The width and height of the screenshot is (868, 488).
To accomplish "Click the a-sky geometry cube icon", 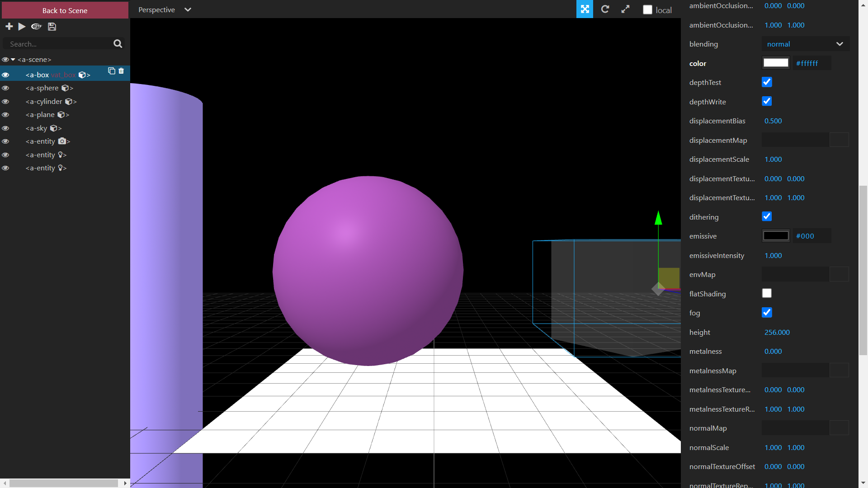I will click(53, 128).
